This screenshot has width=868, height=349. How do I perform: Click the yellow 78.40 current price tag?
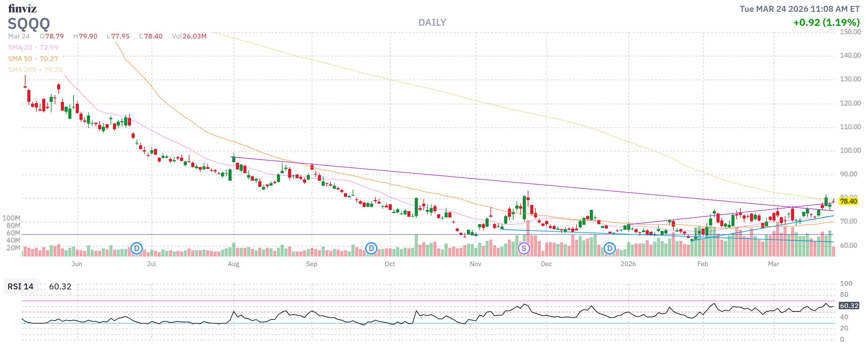pos(848,202)
